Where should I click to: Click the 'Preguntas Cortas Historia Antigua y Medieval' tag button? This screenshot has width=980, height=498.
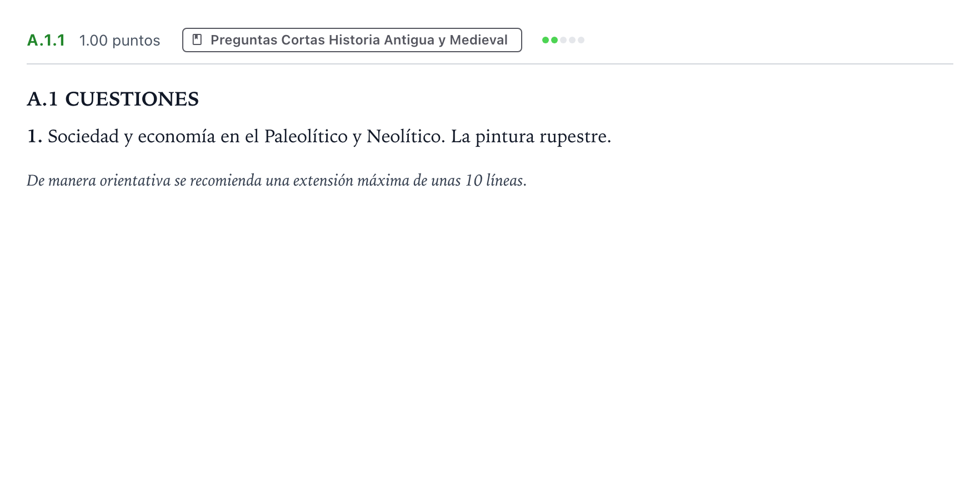coord(352,40)
